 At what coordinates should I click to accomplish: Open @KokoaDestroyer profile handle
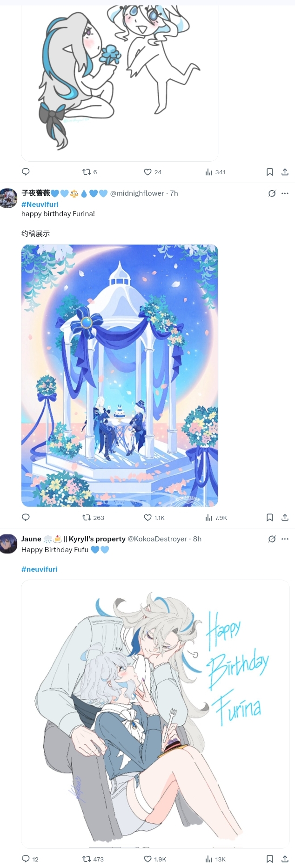157,539
